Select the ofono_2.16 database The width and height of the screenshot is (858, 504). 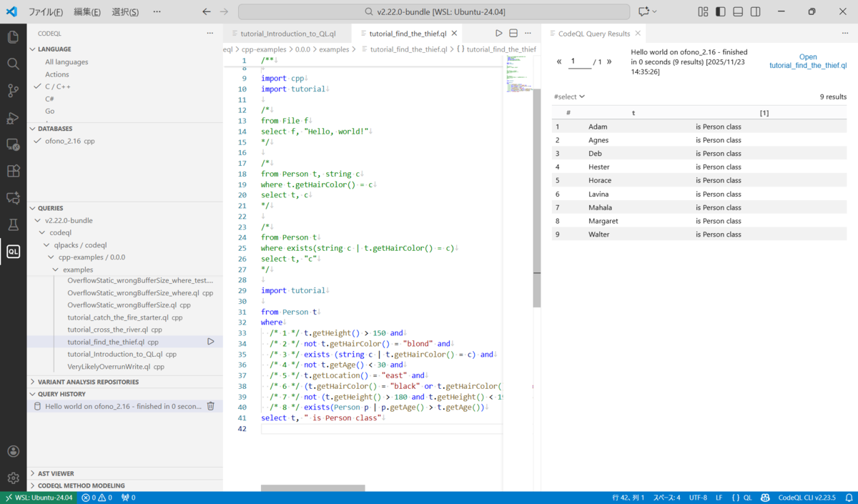(x=69, y=141)
